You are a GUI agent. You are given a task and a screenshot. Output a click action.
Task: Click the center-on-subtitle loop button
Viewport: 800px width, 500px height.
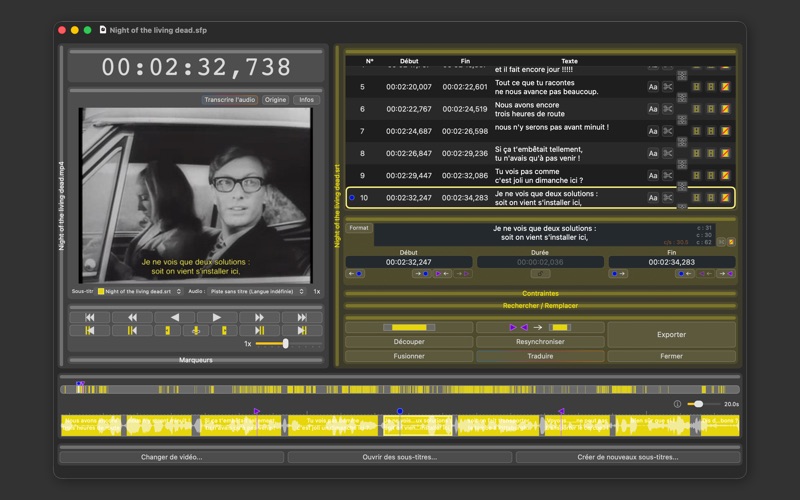pos(195,331)
